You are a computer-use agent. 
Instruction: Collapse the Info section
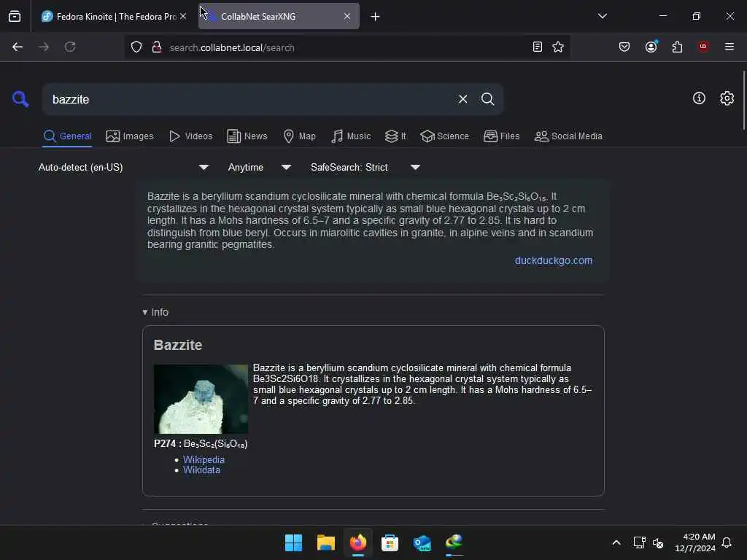point(155,312)
